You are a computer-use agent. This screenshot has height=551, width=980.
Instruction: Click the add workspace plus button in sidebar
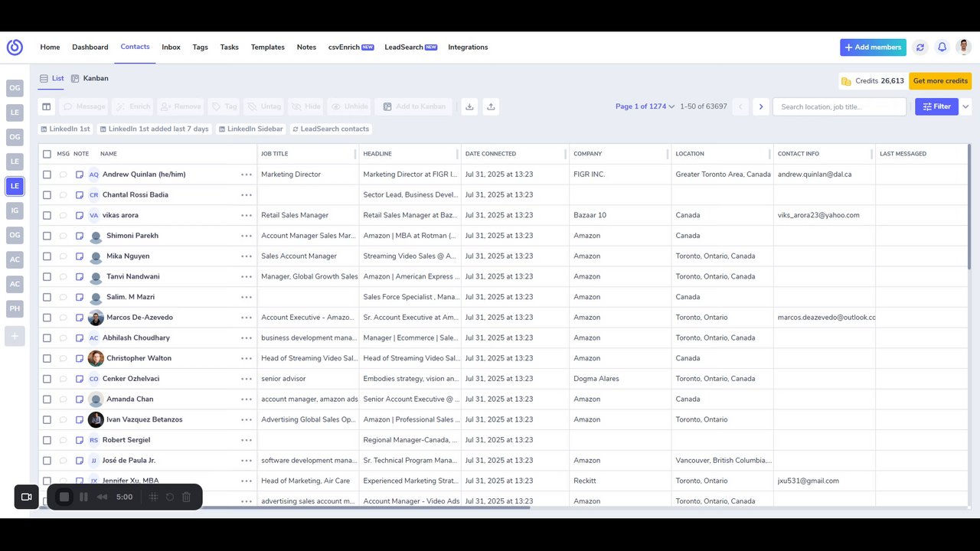point(15,335)
